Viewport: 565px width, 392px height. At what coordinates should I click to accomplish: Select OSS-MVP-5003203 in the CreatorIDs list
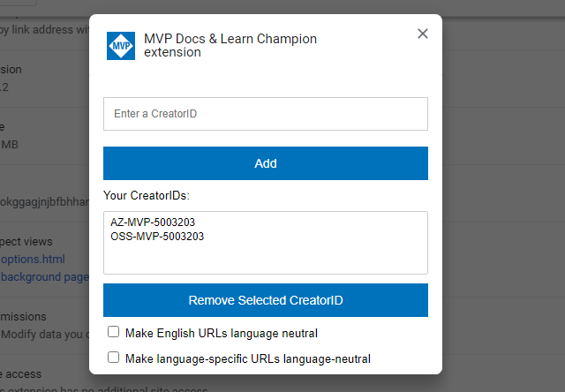(157, 237)
